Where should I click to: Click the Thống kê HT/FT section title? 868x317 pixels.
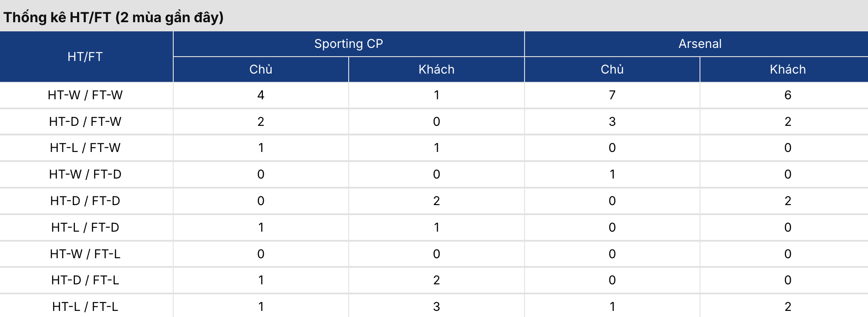click(x=114, y=17)
